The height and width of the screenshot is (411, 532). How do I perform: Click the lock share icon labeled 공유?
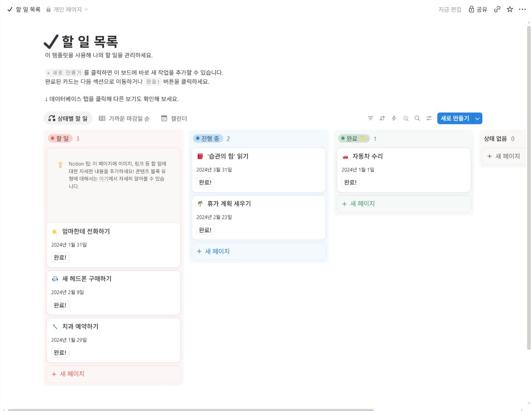[x=478, y=9]
